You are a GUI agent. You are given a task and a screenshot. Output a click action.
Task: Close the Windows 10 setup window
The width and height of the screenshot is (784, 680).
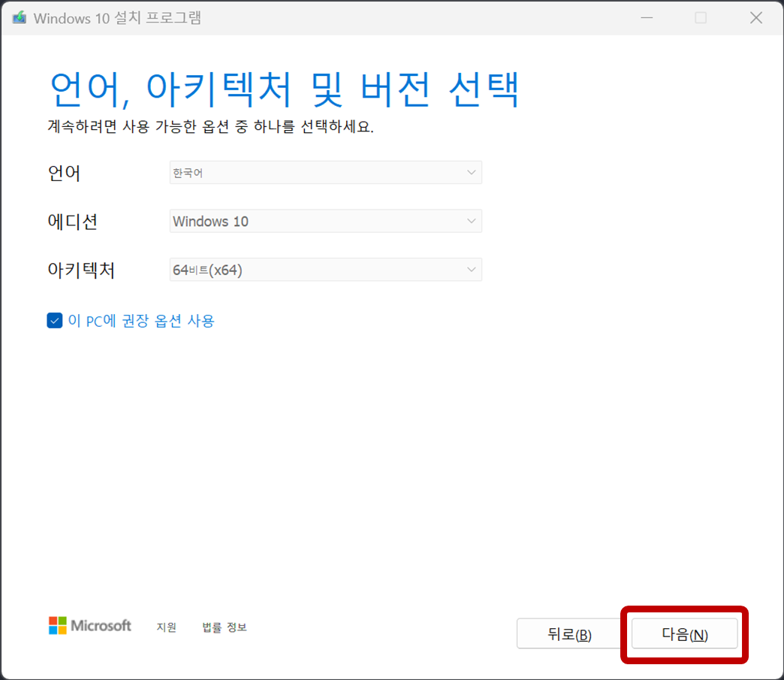coord(756,18)
